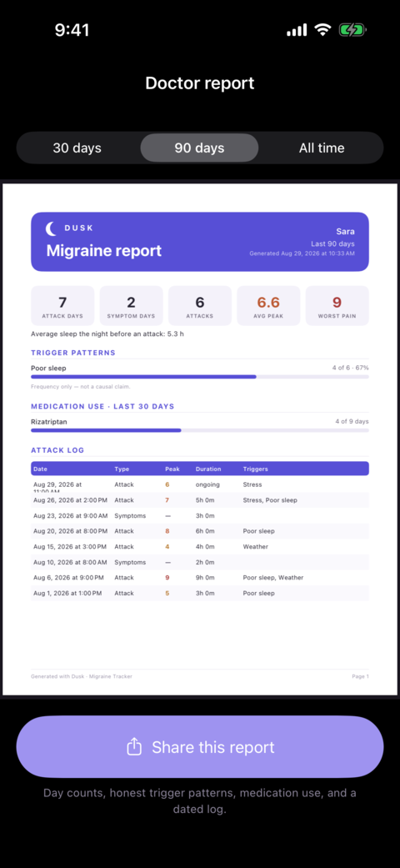Viewport: 400px width, 868px height.
Task: Tap the 2 Symptom Days stat card
Action: click(x=131, y=305)
